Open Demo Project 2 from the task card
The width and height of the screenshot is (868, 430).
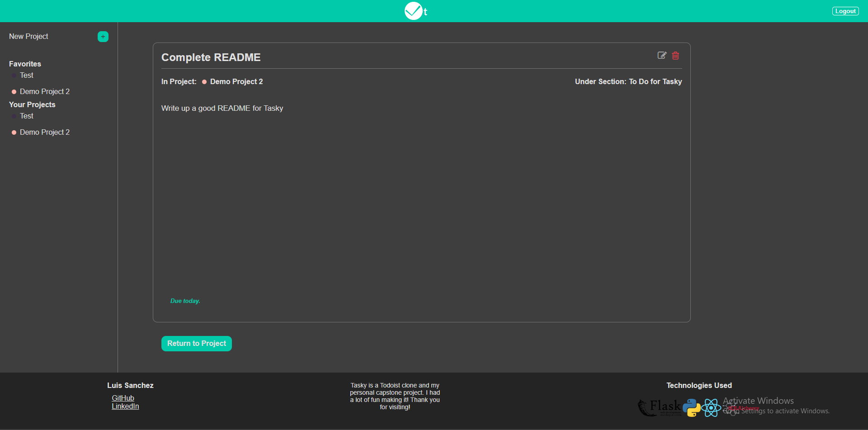click(x=236, y=82)
